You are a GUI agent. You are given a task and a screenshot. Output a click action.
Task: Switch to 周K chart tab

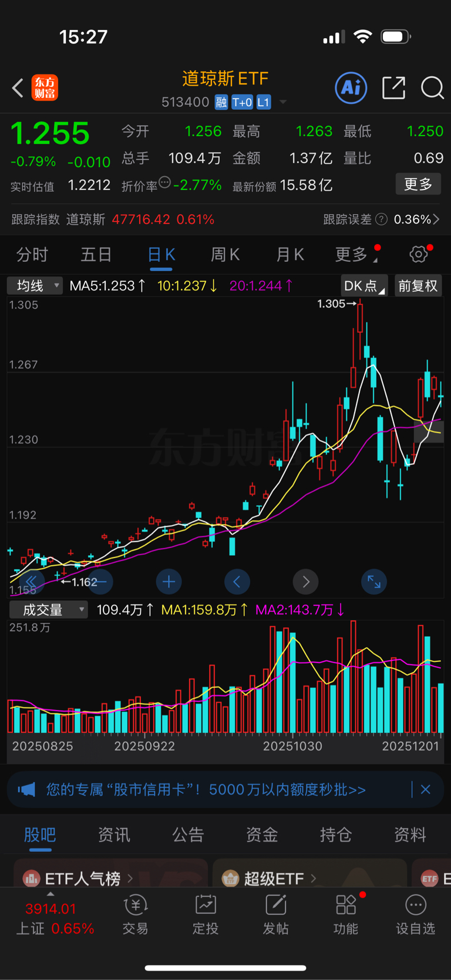click(225, 255)
